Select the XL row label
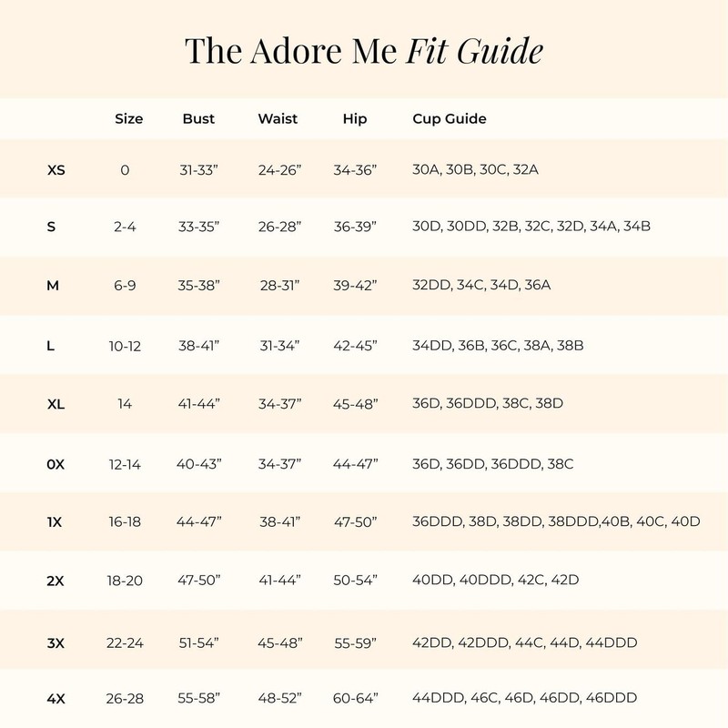 (x=56, y=403)
